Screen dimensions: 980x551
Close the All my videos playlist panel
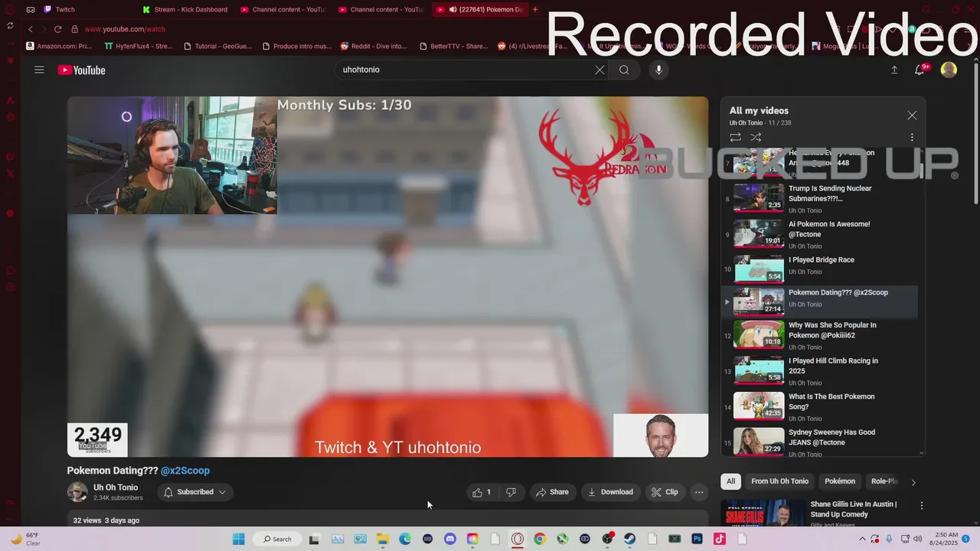pos(912,116)
